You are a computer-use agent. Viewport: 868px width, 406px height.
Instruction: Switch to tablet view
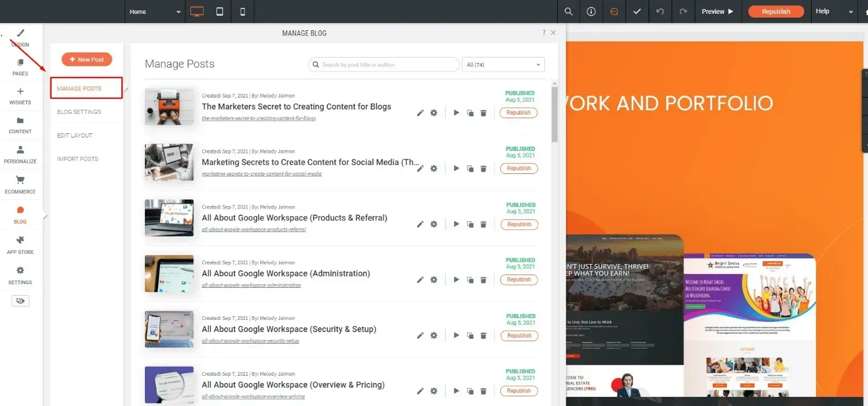tap(219, 12)
